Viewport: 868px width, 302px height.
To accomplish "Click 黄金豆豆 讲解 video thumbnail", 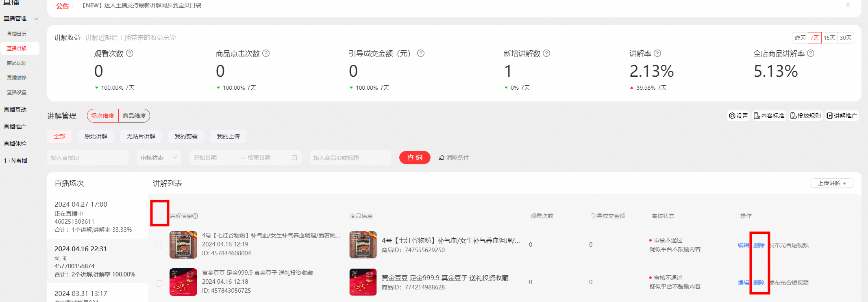I will coord(183,282).
